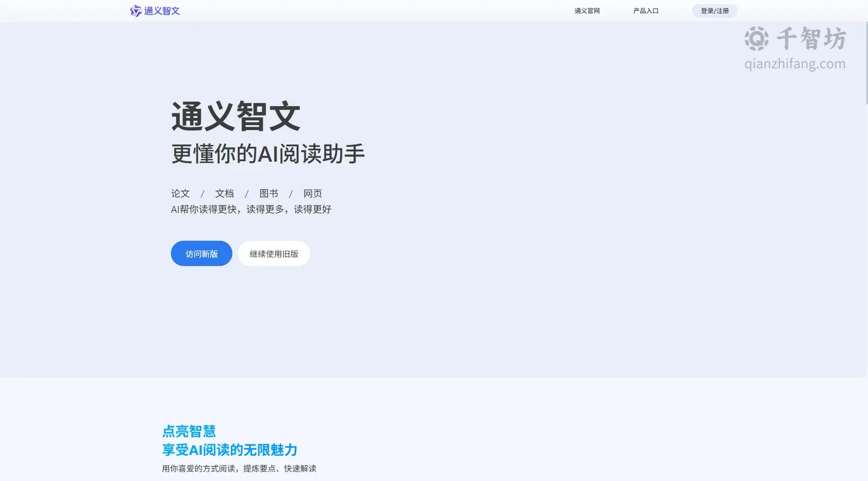The width and height of the screenshot is (868, 481).
Task: Click the 更懂你的AI阅读助手 subtitle
Action: [x=268, y=154]
